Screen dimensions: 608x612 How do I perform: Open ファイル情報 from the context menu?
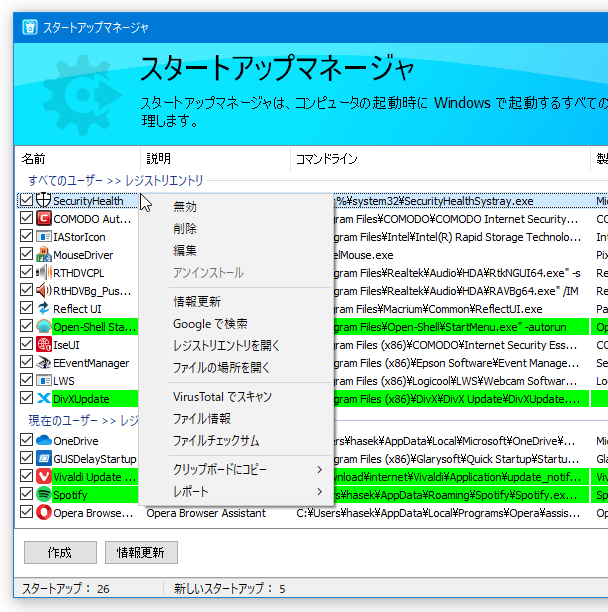point(236,419)
